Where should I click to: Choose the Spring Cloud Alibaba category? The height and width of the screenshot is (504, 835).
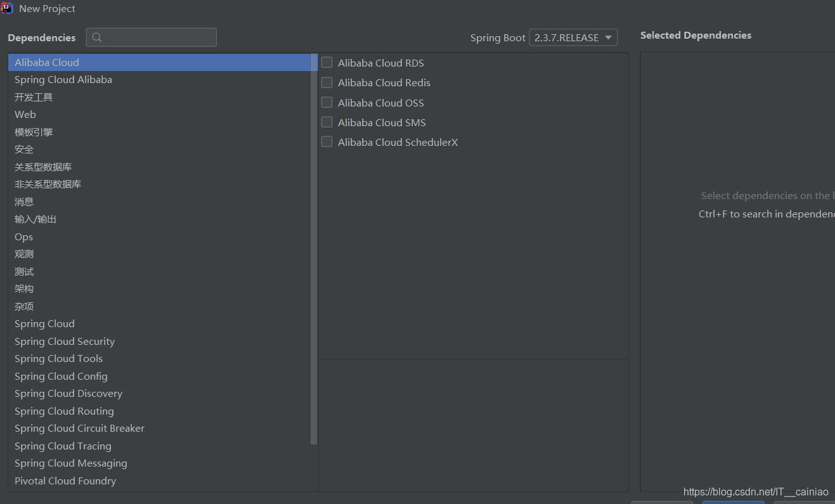coord(159,80)
